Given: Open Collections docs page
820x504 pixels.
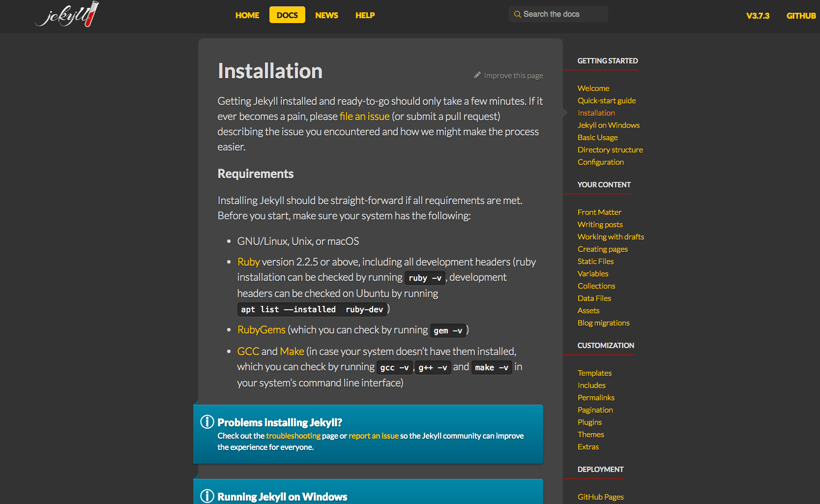Looking at the screenshot, I should [x=596, y=286].
